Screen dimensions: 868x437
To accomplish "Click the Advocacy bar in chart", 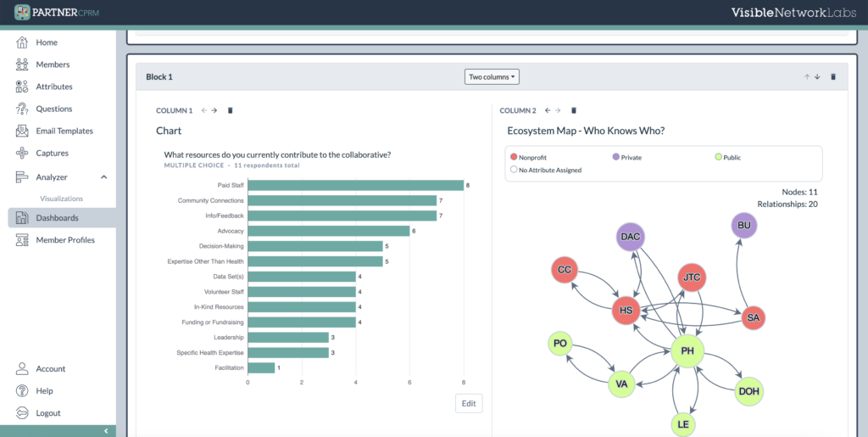I will point(329,231).
